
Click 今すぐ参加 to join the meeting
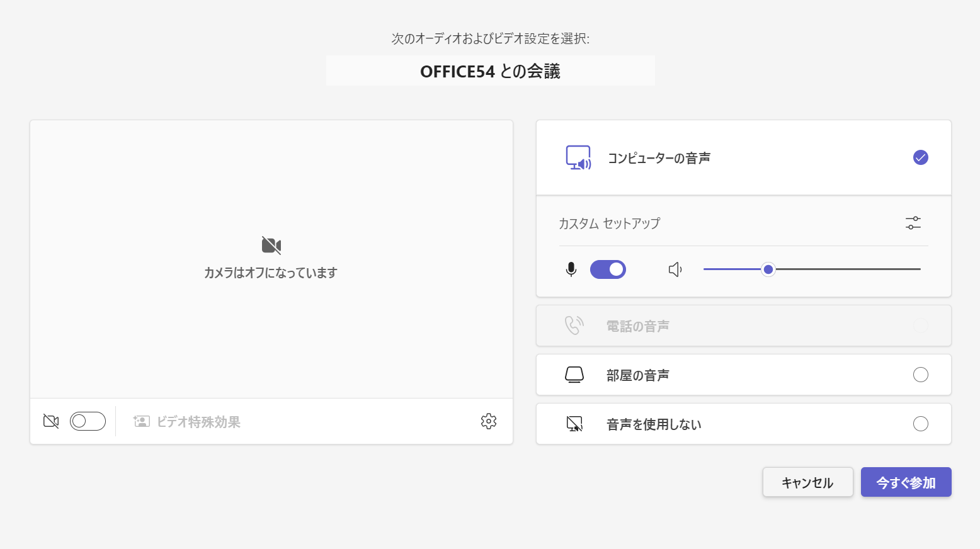(906, 482)
